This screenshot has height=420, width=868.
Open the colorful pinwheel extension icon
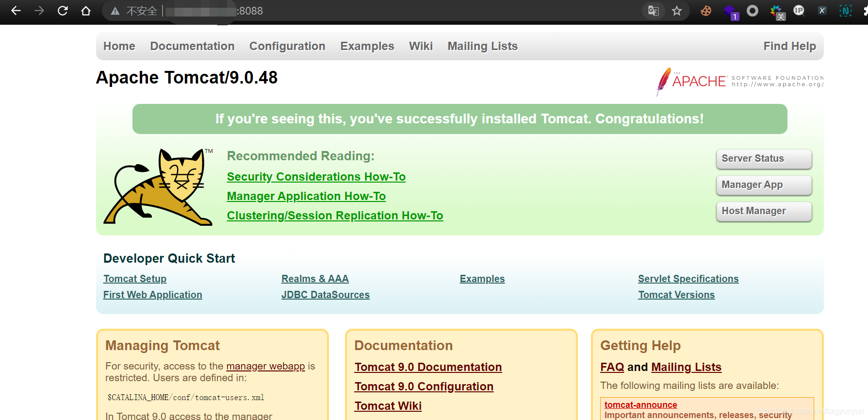777,12
